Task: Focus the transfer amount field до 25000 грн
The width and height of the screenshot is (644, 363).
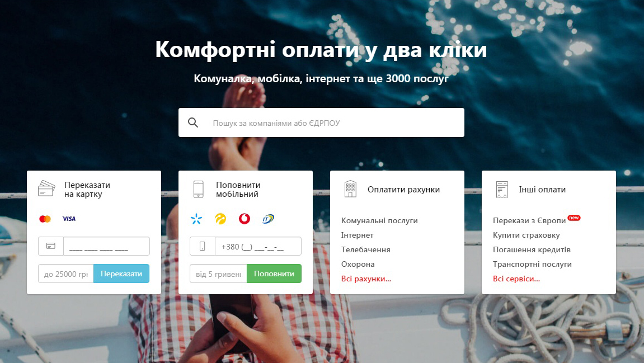Action: tap(66, 274)
